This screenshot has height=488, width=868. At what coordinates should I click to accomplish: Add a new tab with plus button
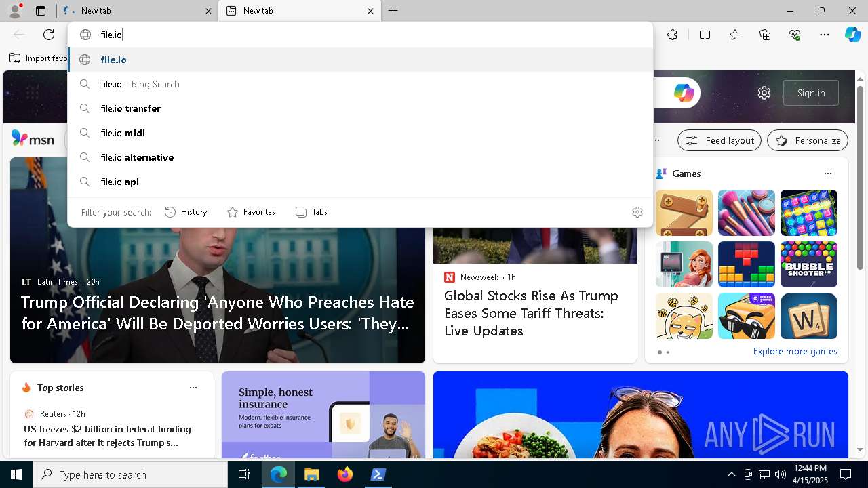pos(393,11)
